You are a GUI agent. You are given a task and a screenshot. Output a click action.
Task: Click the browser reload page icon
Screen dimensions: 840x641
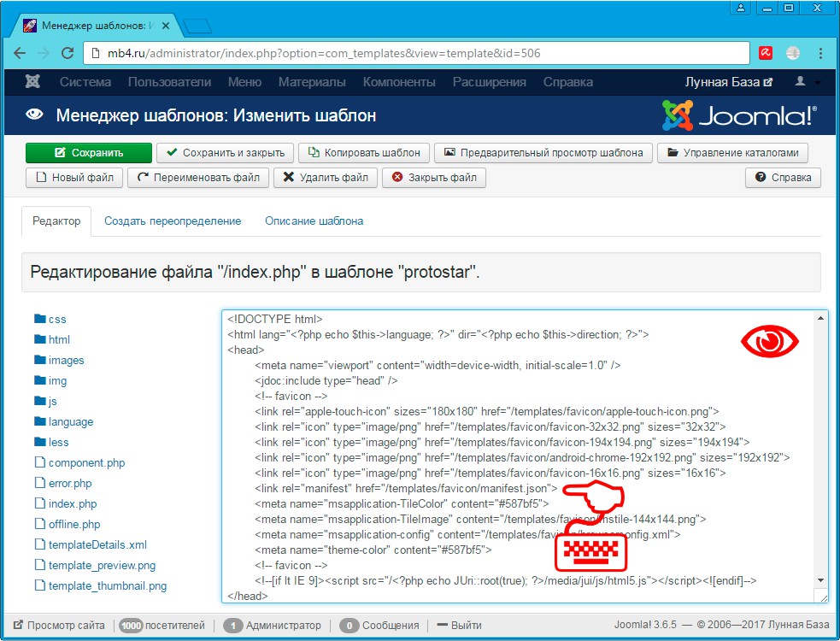coord(68,53)
